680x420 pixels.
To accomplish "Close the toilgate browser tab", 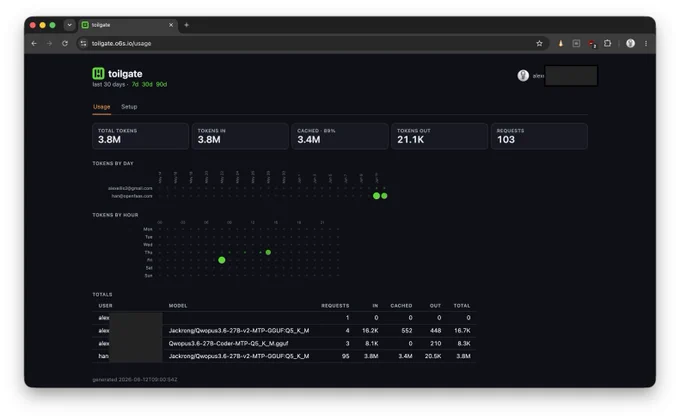I will [x=171, y=25].
